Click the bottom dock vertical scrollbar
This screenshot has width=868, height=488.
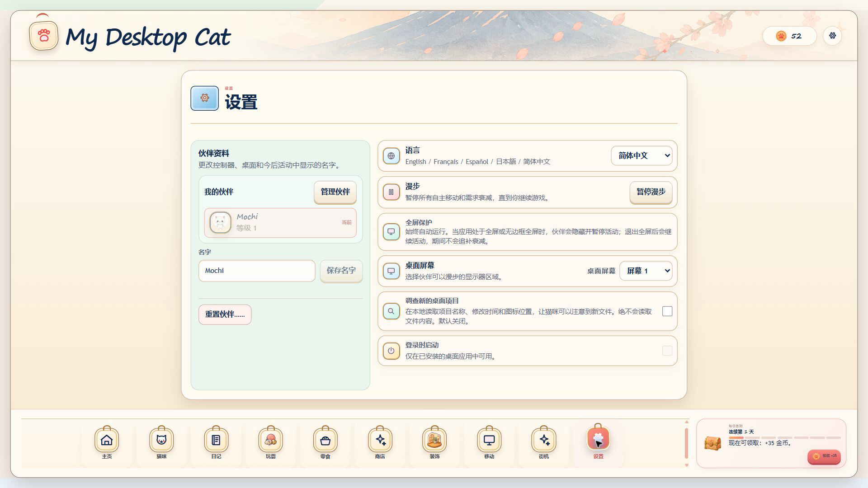click(x=686, y=443)
